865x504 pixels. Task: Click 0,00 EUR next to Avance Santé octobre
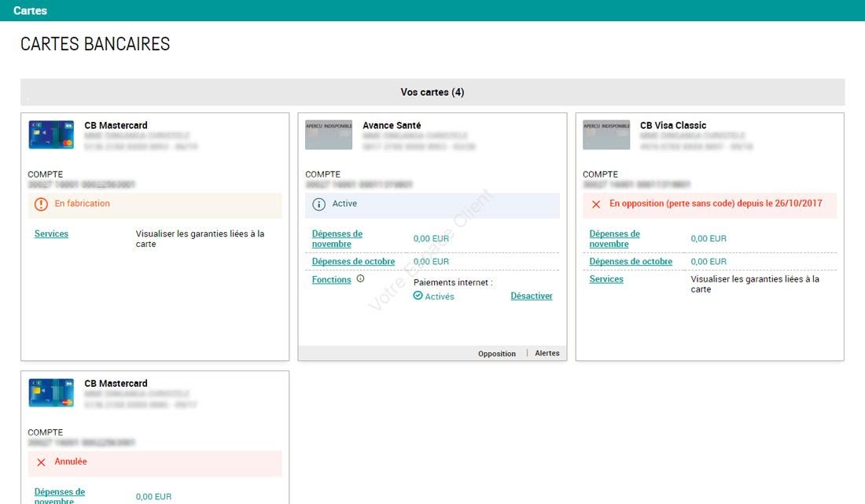[431, 261]
